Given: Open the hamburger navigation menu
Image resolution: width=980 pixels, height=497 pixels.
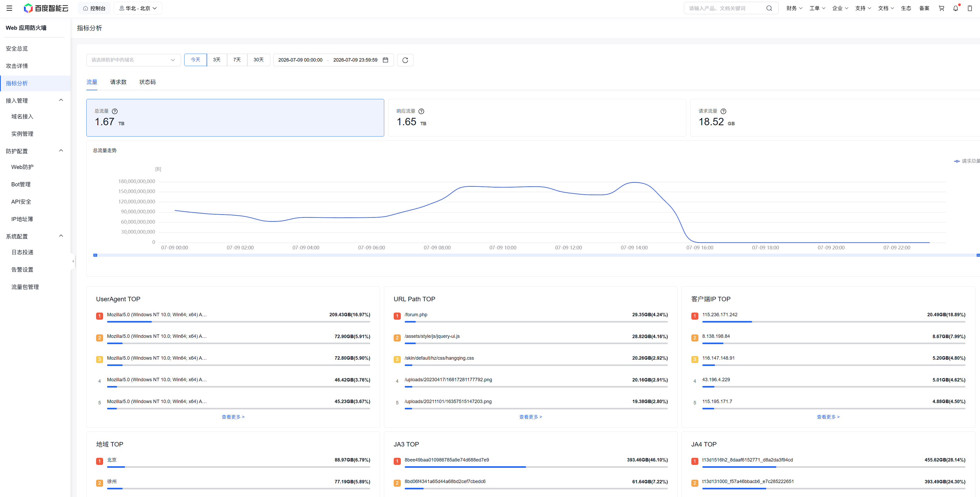Looking at the screenshot, I should [9, 8].
